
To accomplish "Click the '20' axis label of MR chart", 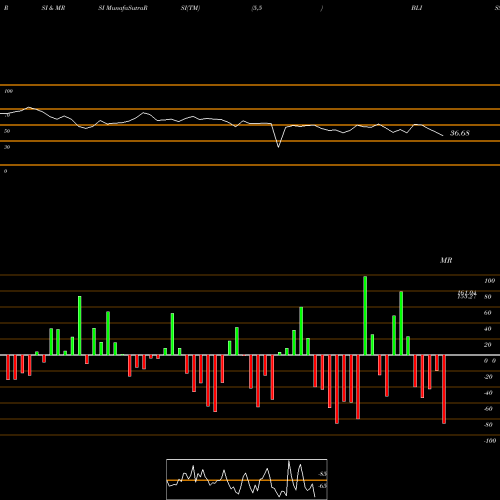I will pyautogui.click(x=488, y=345).
